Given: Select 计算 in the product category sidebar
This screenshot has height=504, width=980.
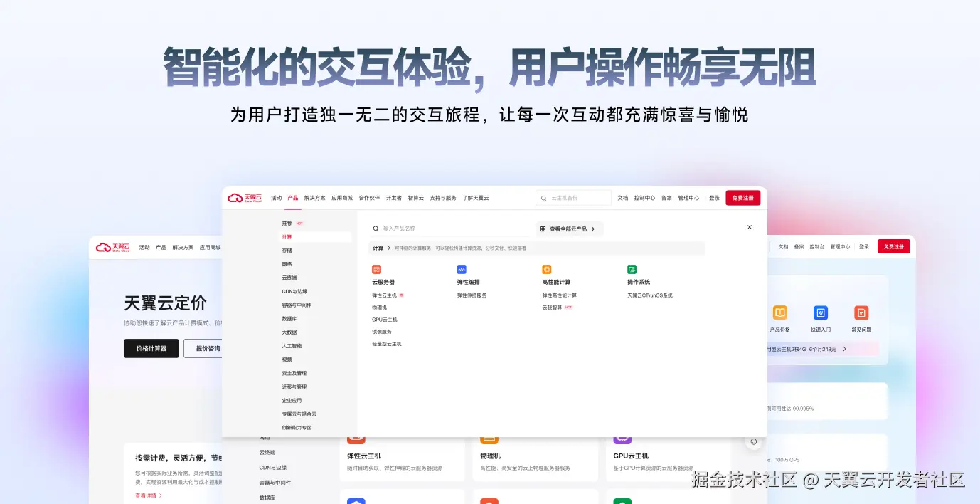Looking at the screenshot, I should click(315, 237).
